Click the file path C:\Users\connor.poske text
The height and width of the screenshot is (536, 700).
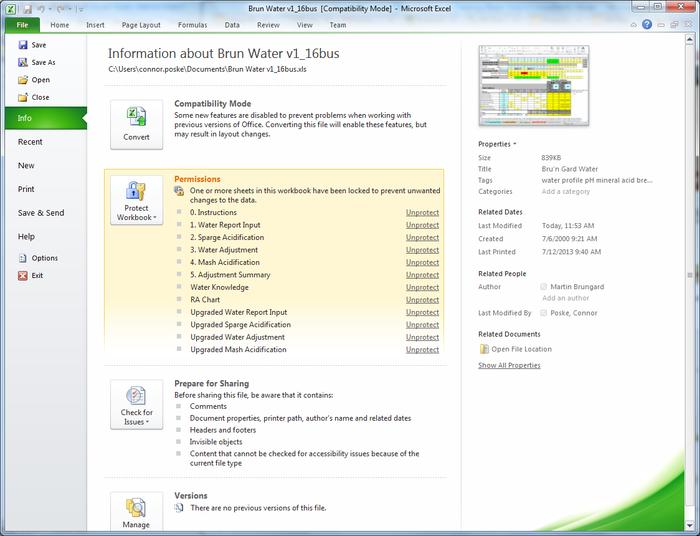[x=207, y=69]
